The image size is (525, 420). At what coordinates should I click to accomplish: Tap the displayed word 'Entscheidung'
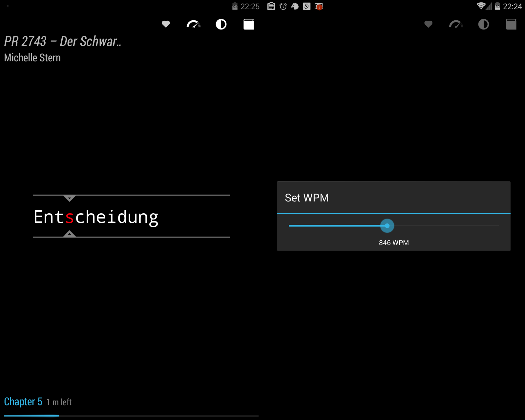[96, 217]
